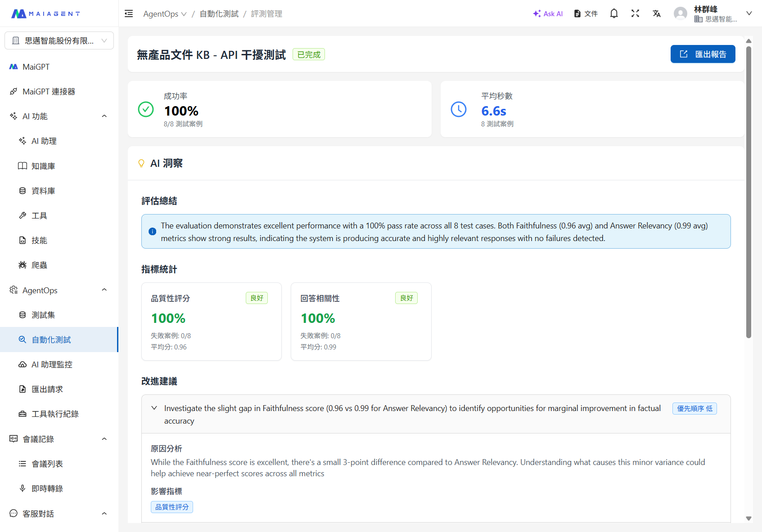Viewport: 762px width, 532px height.
Task: Open 技能 skills menu item
Action: [59, 240]
